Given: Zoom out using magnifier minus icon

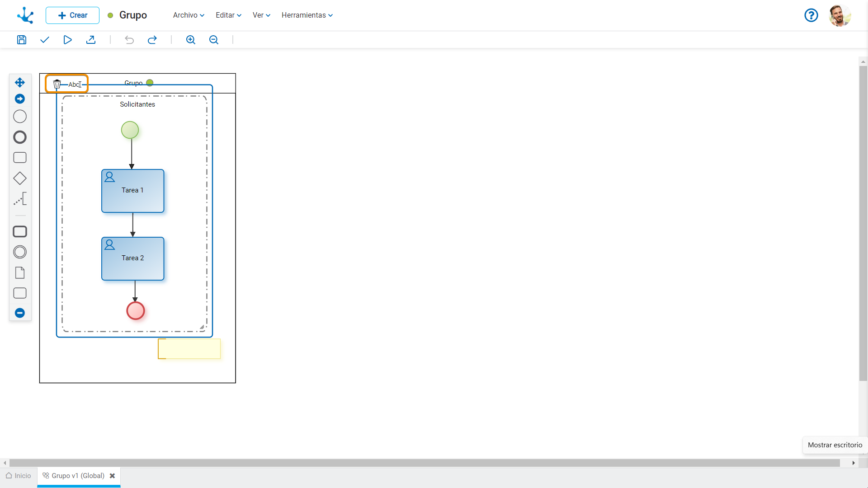Looking at the screenshot, I should tap(214, 40).
